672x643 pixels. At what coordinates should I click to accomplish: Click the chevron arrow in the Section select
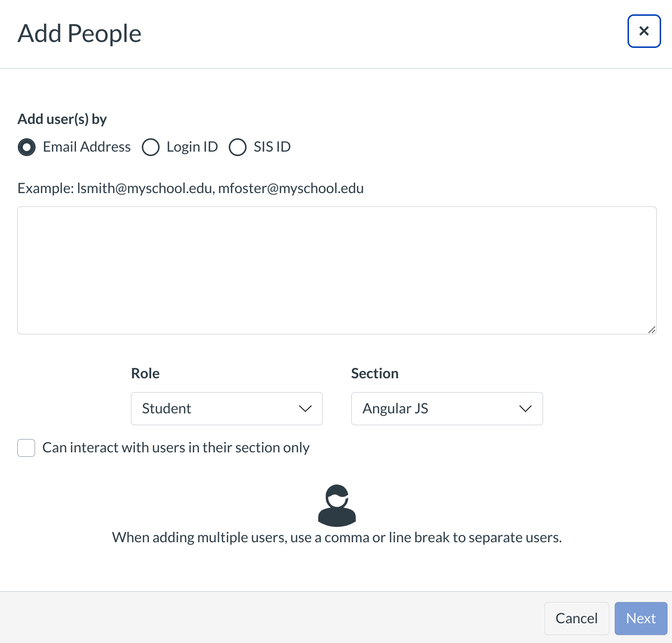point(525,408)
